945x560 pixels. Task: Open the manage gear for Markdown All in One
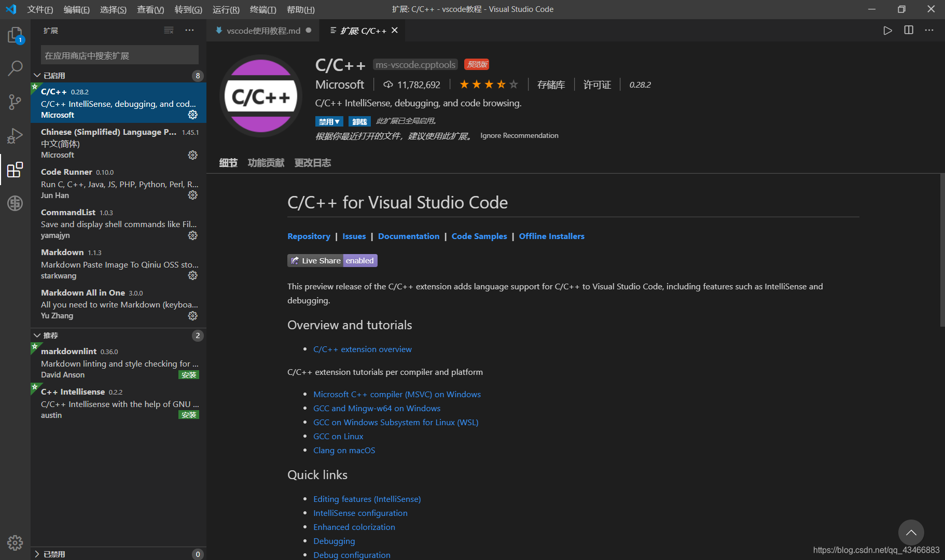[192, 316]
